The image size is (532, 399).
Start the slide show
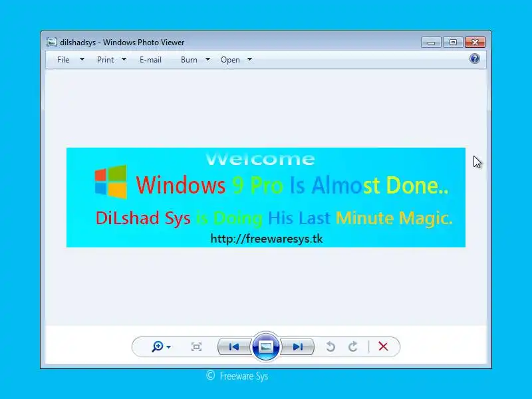pos(265,346)
